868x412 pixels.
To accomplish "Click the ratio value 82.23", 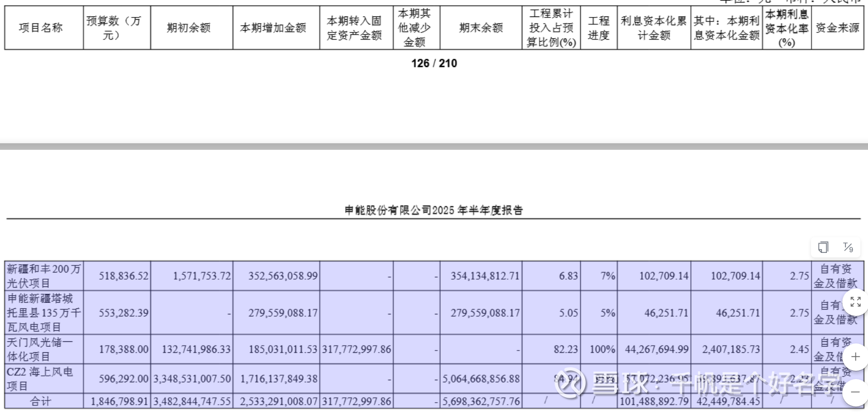I will (566, 349).
